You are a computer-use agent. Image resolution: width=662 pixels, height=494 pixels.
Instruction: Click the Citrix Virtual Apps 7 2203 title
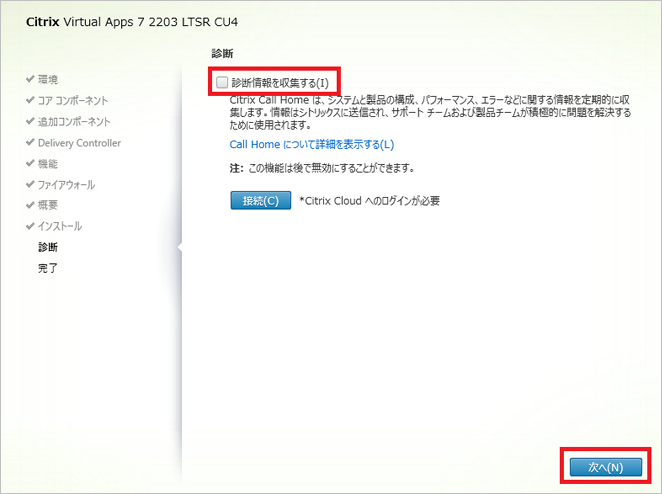click(132, 22)
